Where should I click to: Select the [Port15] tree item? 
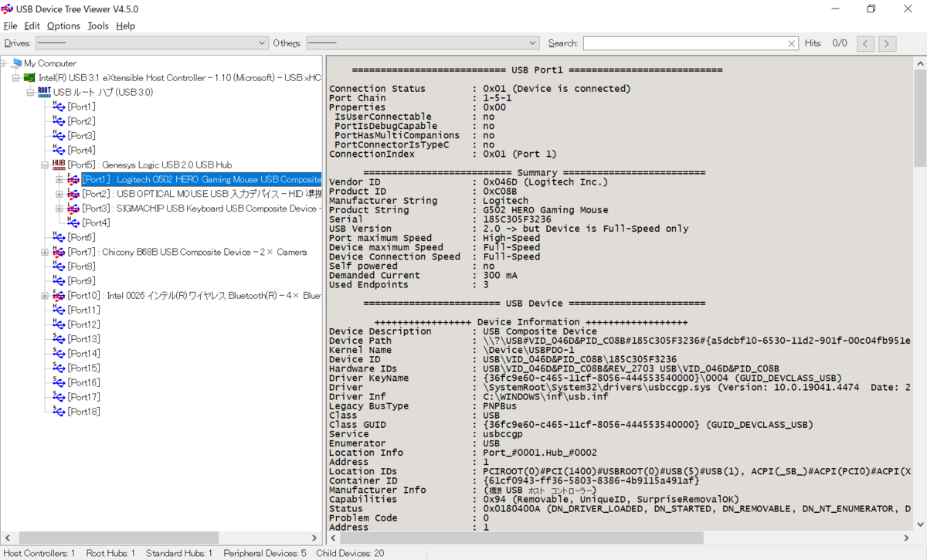tap(84, 368)
